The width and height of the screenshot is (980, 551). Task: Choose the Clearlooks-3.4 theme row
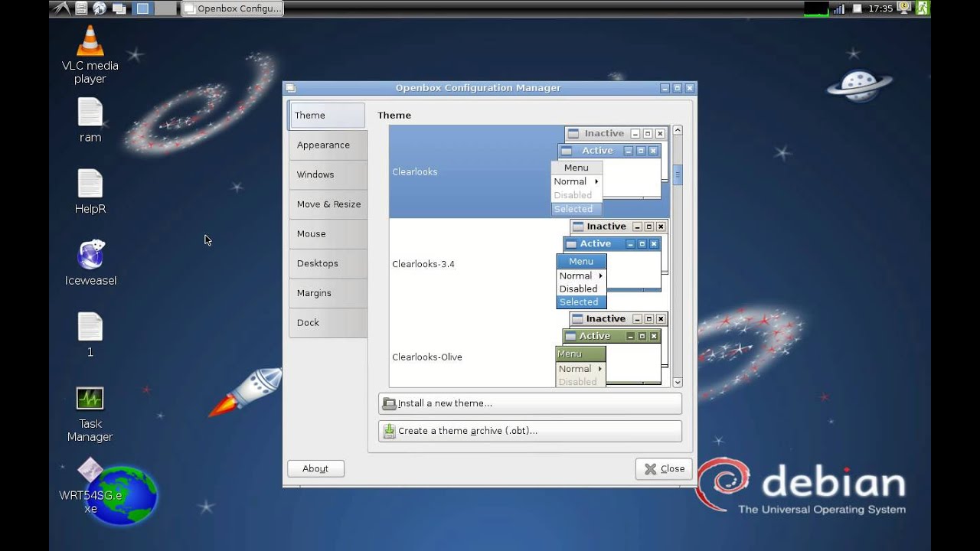pyautogui.click(x=529, y=264)
